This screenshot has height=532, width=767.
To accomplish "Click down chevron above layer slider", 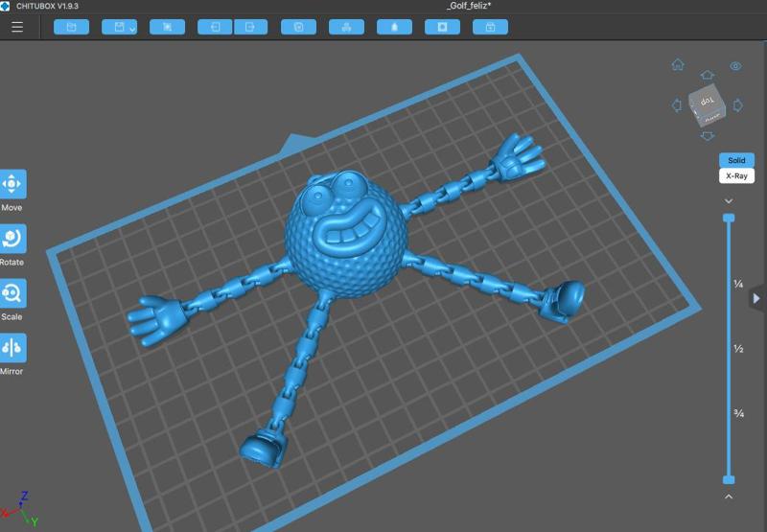I will click(729, 201).
